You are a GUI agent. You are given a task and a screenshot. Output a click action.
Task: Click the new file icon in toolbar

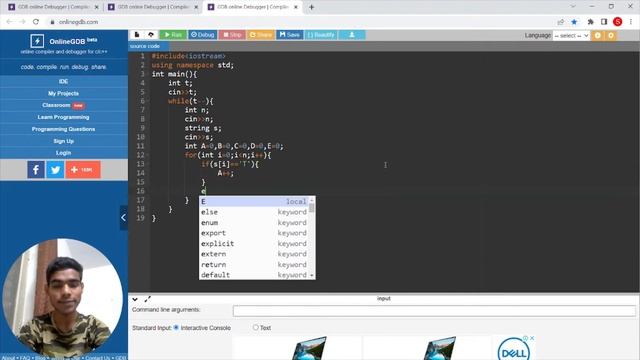click(137, 35)
